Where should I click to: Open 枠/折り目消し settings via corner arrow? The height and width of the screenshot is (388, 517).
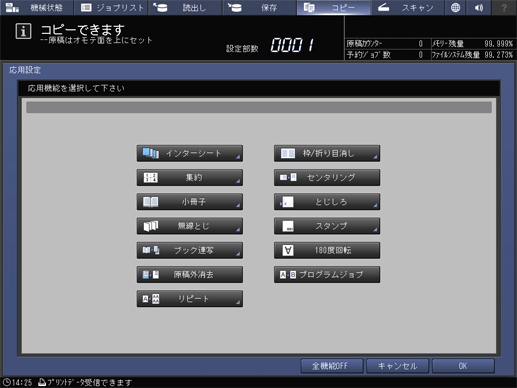tap(375, 157)
